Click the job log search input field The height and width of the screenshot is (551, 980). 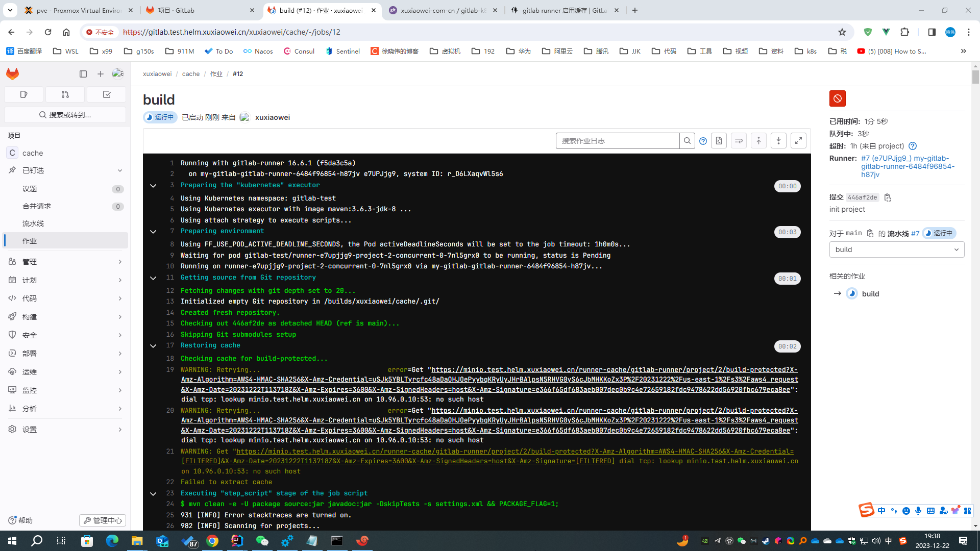pos(617,141)
